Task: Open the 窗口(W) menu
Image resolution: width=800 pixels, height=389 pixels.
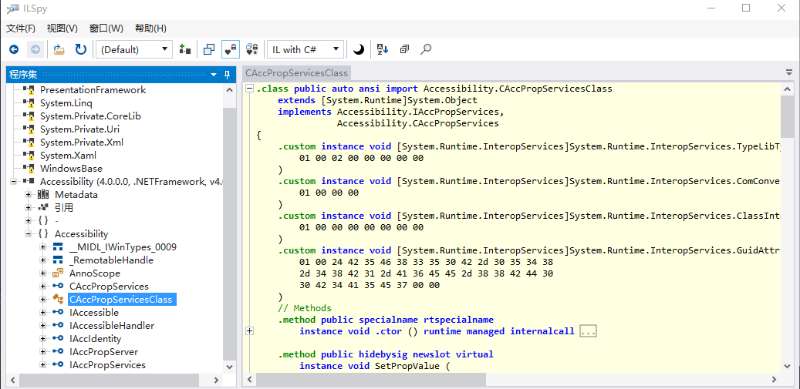Action: point(106,28)
